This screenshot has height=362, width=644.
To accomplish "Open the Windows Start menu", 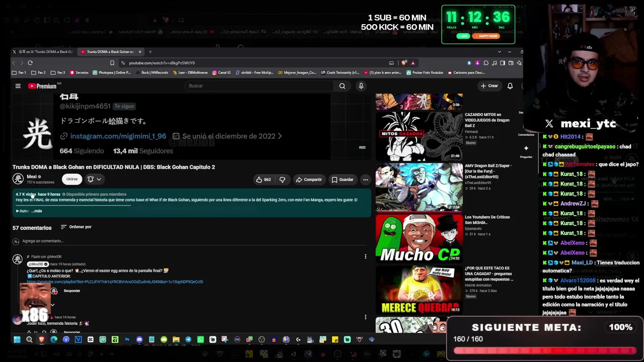I will (17, 339).
